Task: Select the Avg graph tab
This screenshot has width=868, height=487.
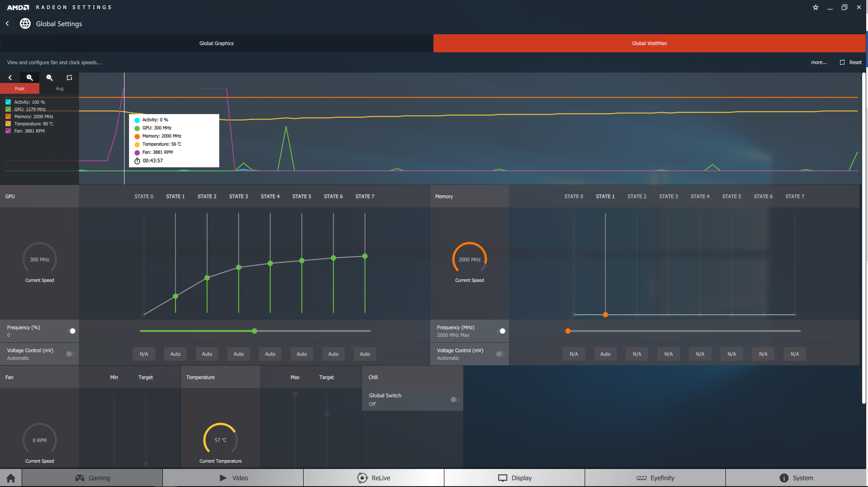Action: 60,88
